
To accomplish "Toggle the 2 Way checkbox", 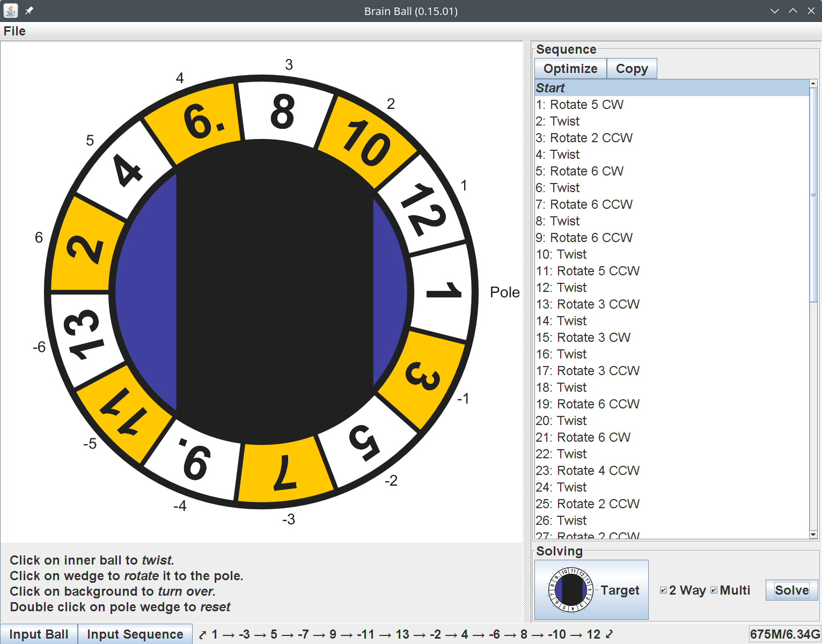I will tap(664, 590).
